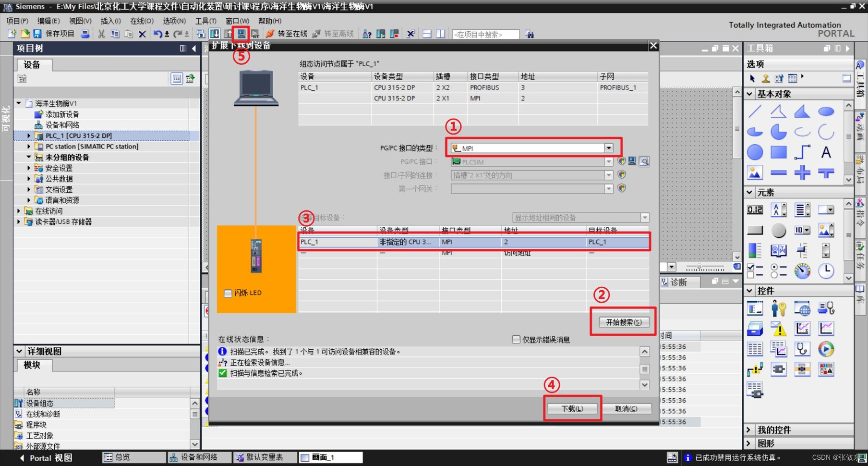Select the gauge element in toolbox
The image size is (868, 466).
802,271
